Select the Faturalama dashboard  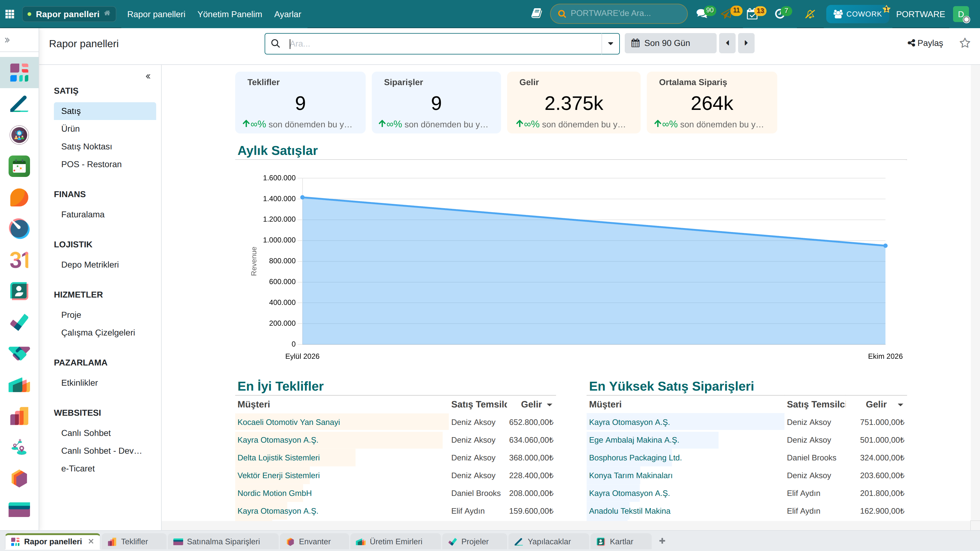[x=83, y=215]
